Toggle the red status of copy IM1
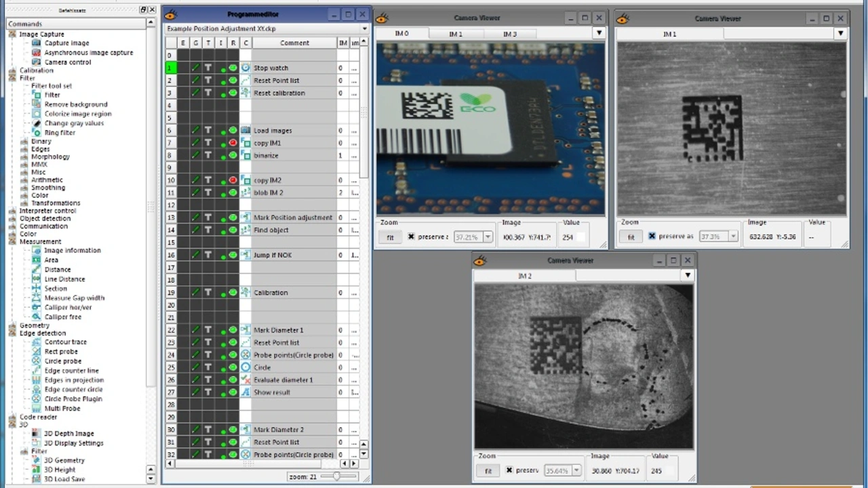Viewport: 868px width, 488px height. coord(233,143)
